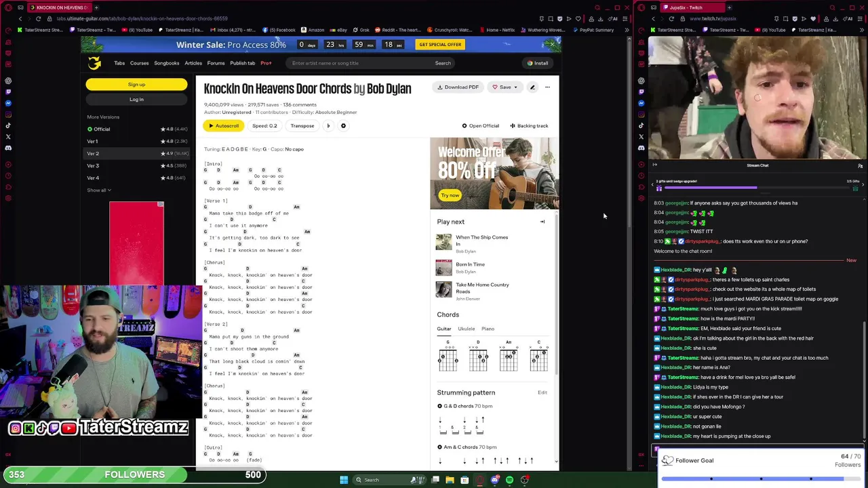Click the Search button in site header
868x488 pixels.
pos(443,63)
